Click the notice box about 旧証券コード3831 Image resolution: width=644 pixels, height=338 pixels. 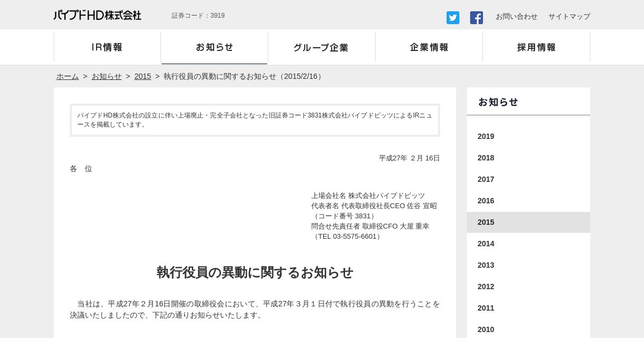click(255, 120)
